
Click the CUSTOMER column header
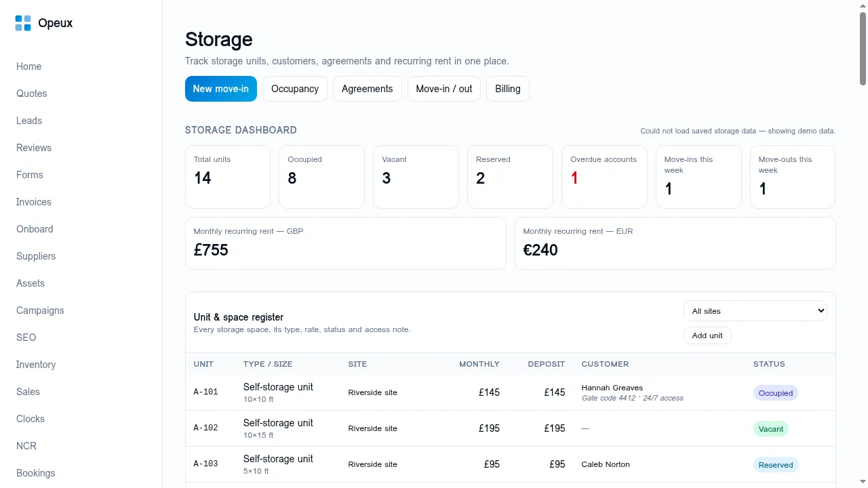(x=605, y=364)
